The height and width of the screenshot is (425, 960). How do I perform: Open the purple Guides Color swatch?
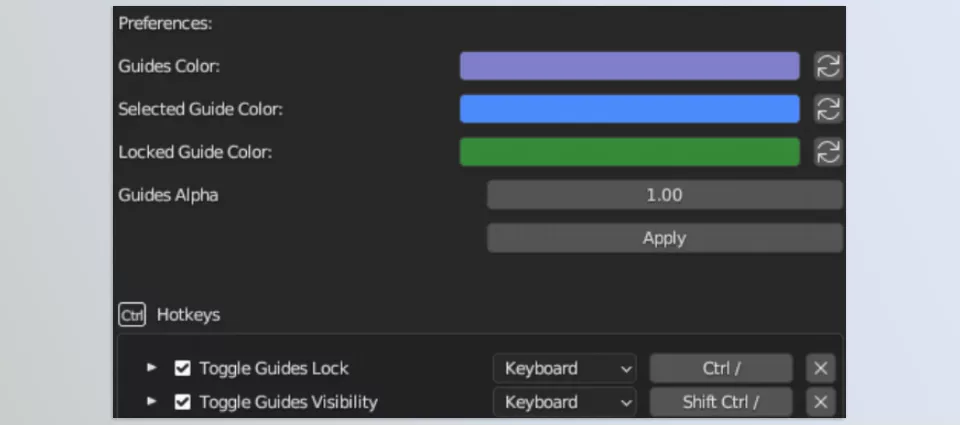(629, 67)
